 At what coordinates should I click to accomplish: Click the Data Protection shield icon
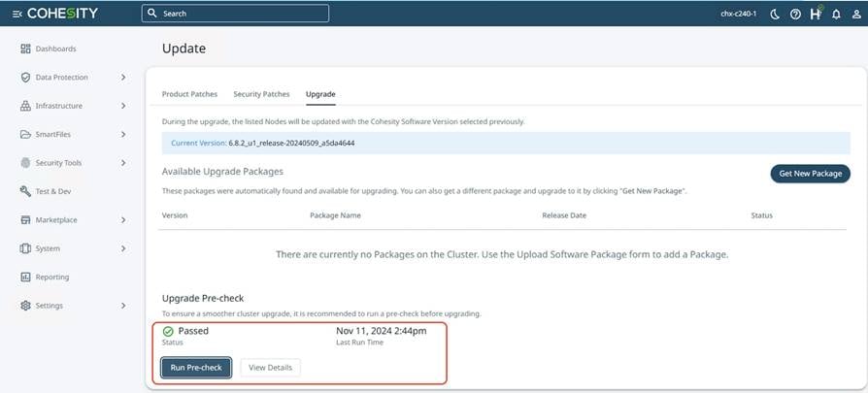click(25, 78)
